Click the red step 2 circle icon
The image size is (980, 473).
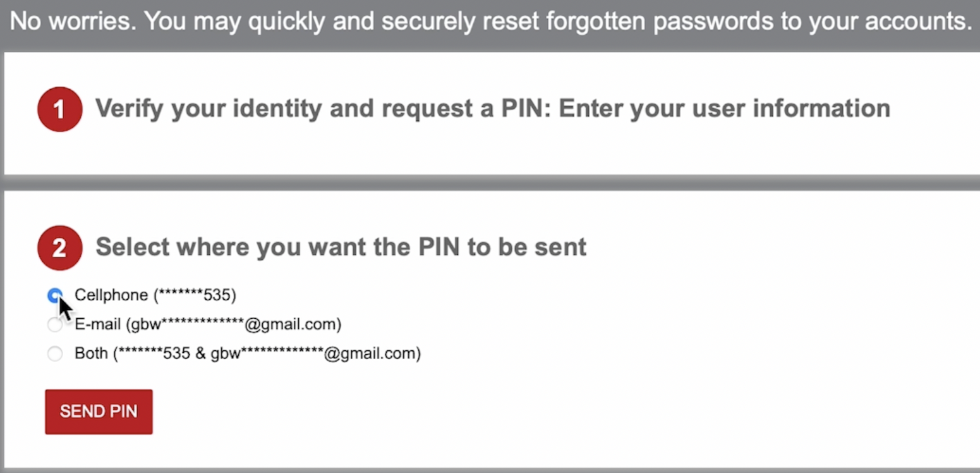tap(59, 247)
